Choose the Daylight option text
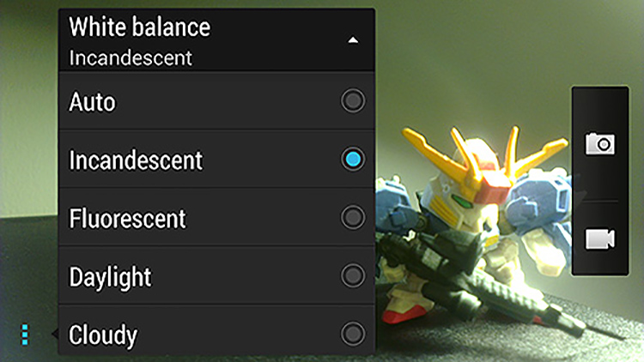This screenshot has height=362, width=644. pyautogui.click(x=110, y=277)
